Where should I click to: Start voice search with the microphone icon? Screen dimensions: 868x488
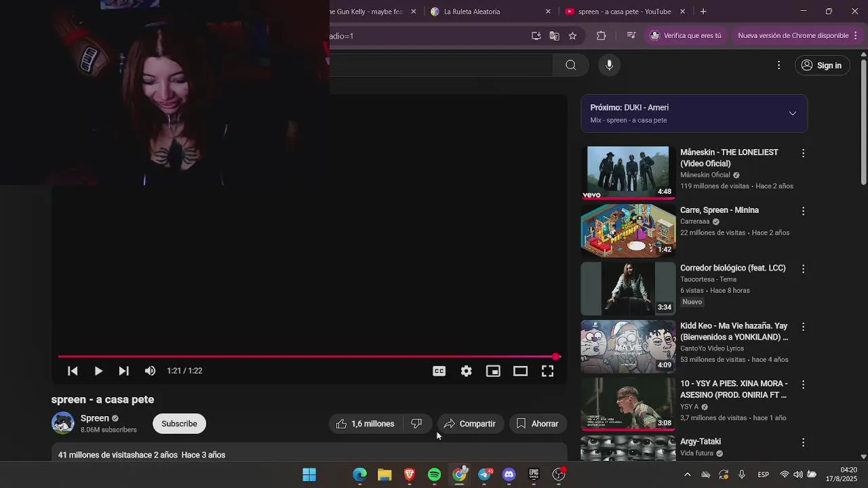pos(609,65)
